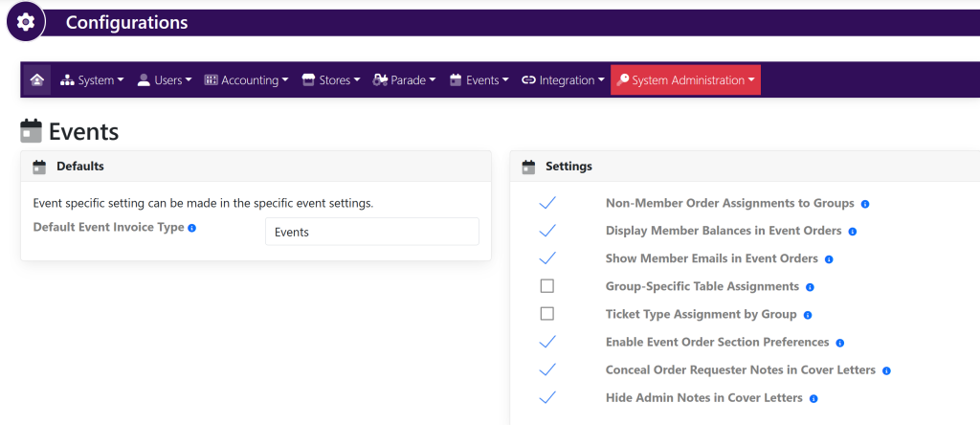Uncheck Non-Member Order Assignments to Groups
The width and height of the screenshot is (980, 425).
547,203
